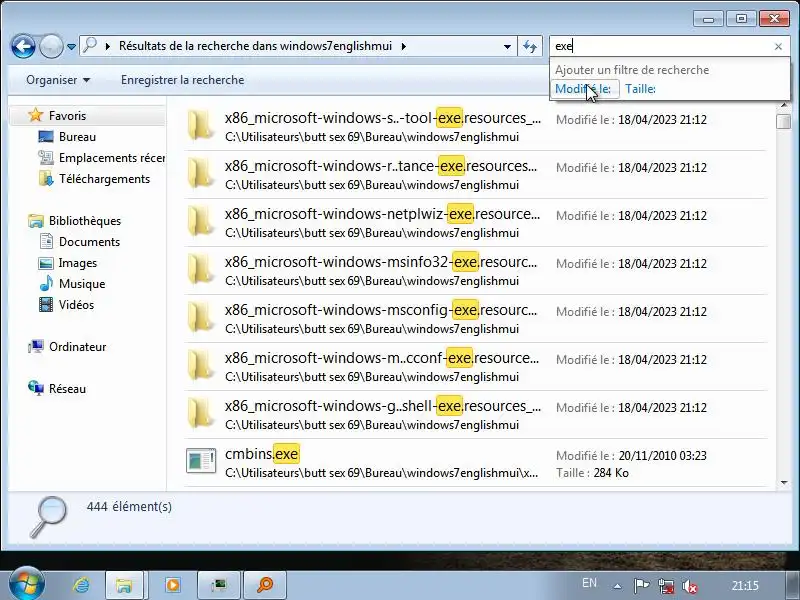The height and width of the screenshot is (600, 800).
Task: Select the msinfo32-exe.resourc folder result
Action: pyautogui.click(x=475, y=270)
